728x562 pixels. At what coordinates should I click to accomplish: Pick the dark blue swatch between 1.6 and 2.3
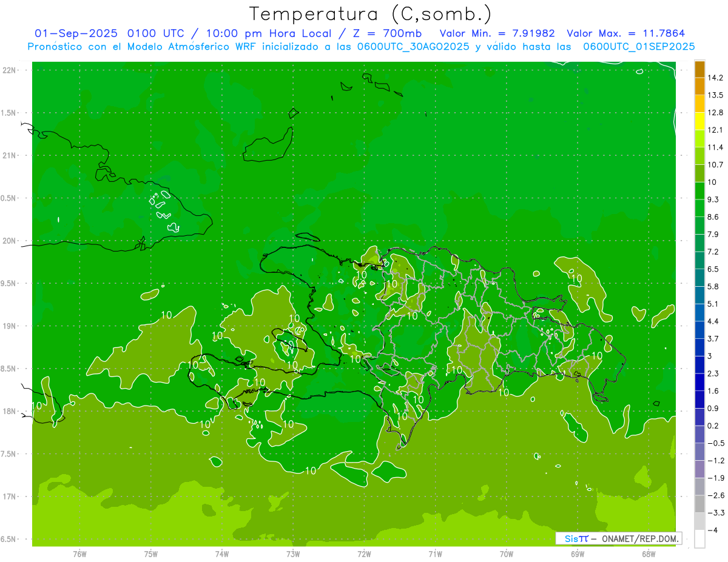699,382
